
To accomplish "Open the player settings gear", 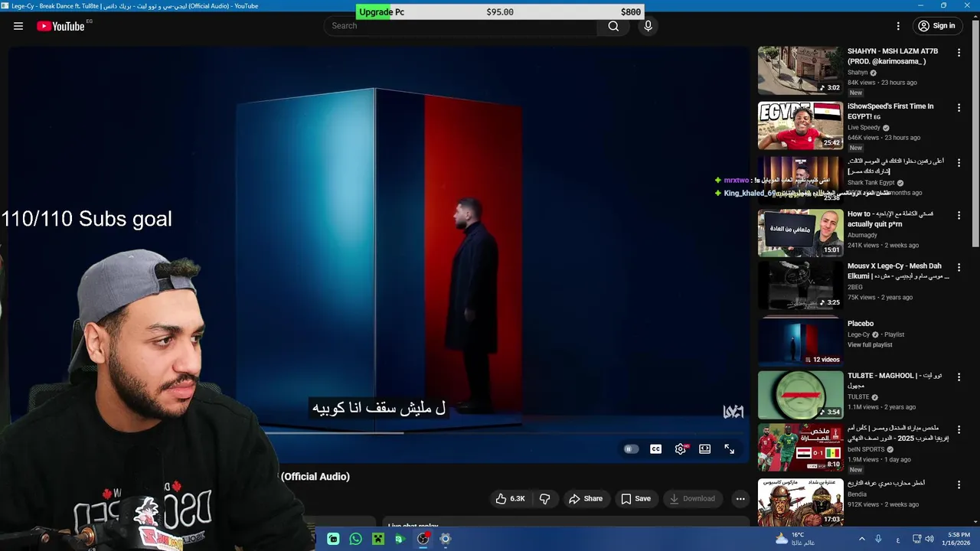I will [x=680, y=449].
